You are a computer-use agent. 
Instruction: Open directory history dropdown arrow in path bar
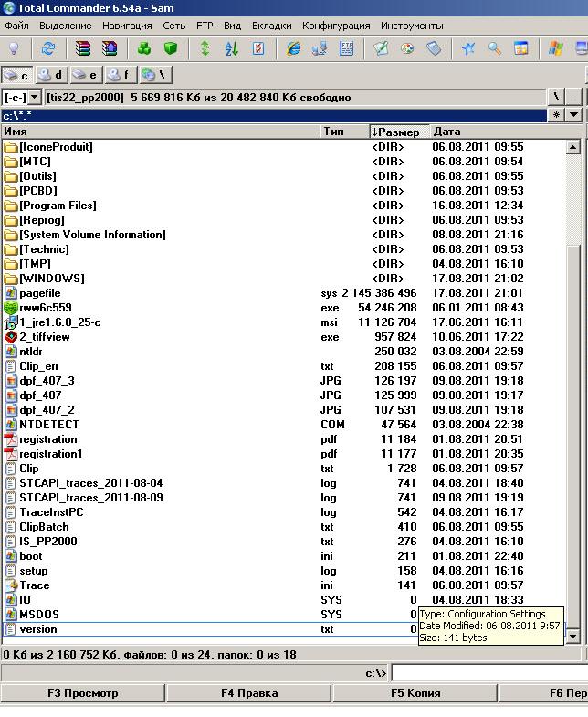[573, 115]
